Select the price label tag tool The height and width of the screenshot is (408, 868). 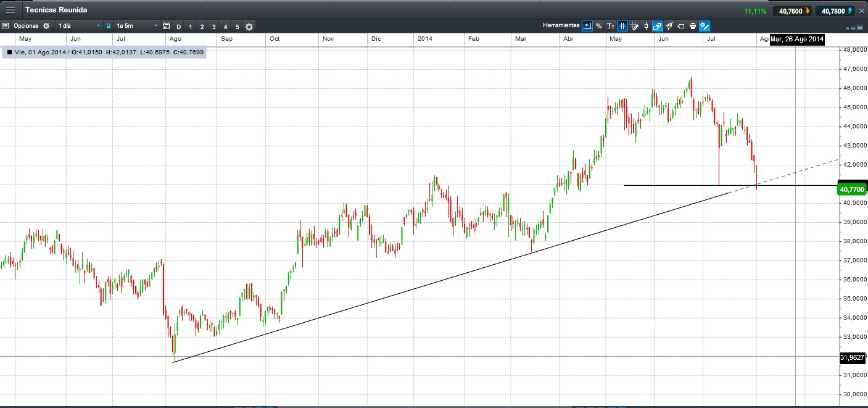681,26
